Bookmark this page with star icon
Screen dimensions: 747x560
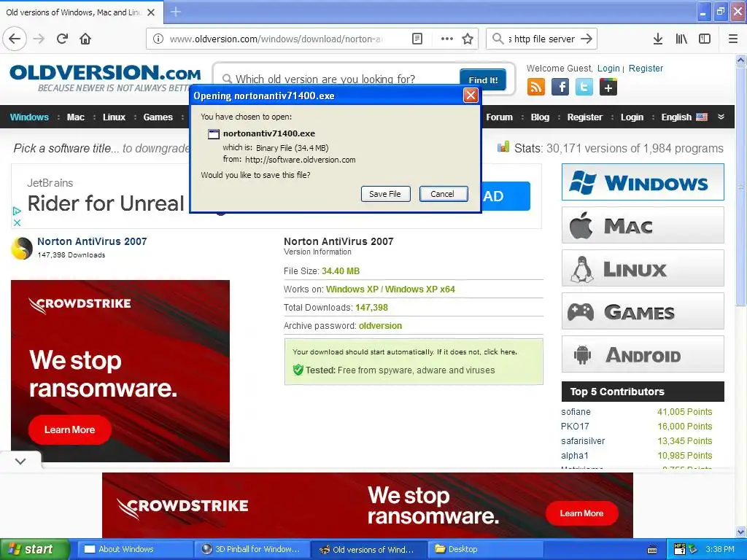pyautogui.click(x=468, y=39)
